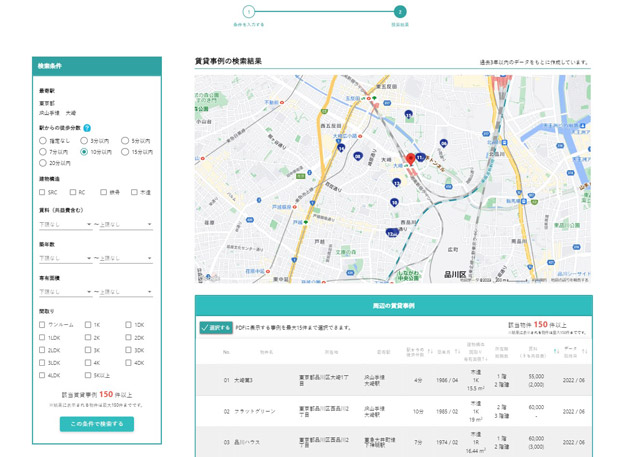Open the floor area lower limit dropdown
Screen dimensions: 640x457
coord(65,292)
